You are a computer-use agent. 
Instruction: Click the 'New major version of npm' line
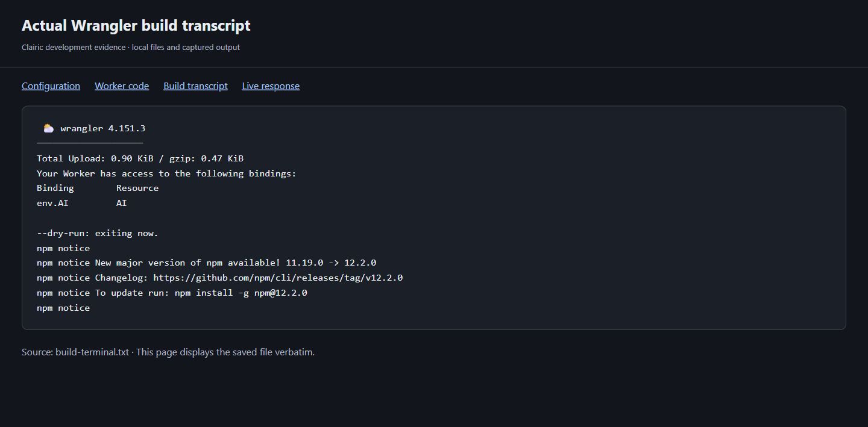coord(206,263)
